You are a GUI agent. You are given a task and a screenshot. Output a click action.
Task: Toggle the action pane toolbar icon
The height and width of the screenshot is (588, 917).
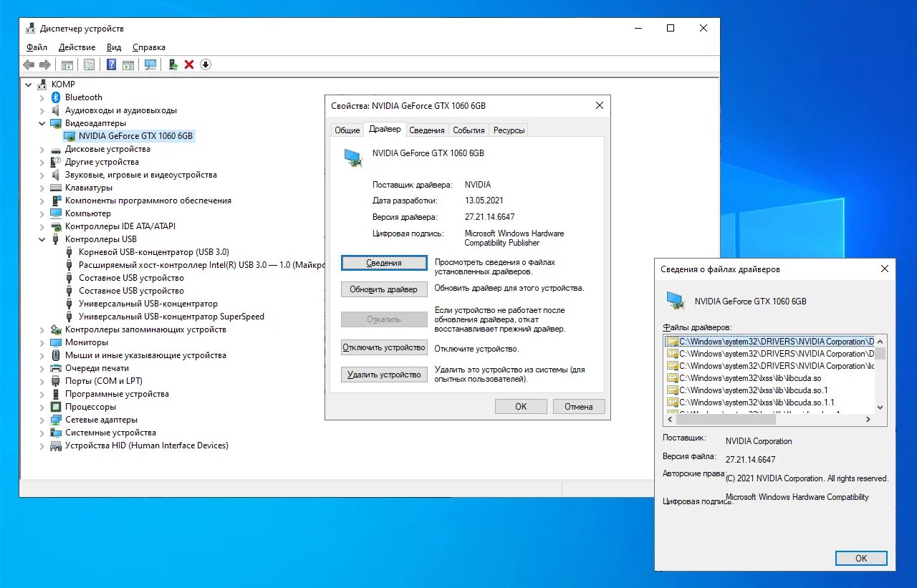click(x=128, y=64)
